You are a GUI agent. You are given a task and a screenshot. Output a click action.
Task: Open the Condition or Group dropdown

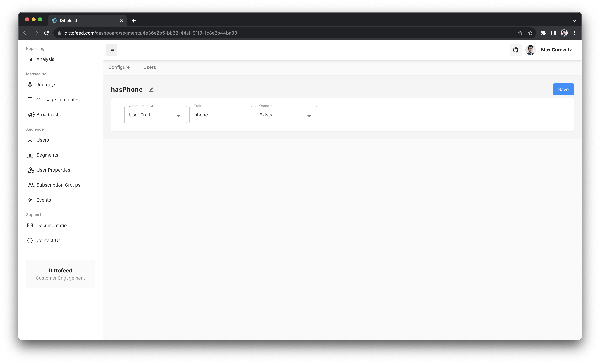(155, 115)
